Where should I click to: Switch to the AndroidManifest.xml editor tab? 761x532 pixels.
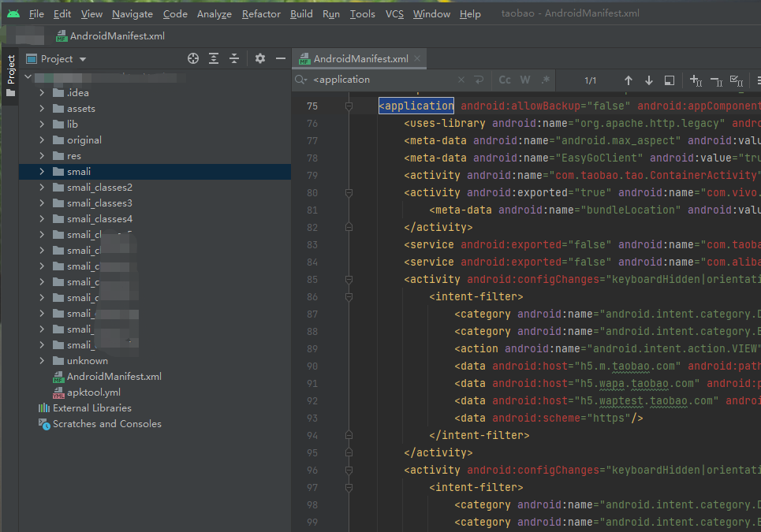[x=360, y=58]
